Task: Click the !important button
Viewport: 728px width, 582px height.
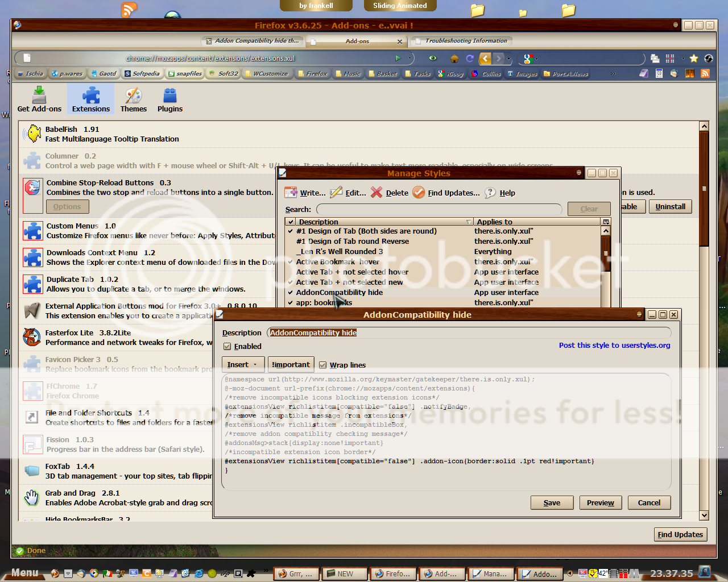Action: pos(291,364)
